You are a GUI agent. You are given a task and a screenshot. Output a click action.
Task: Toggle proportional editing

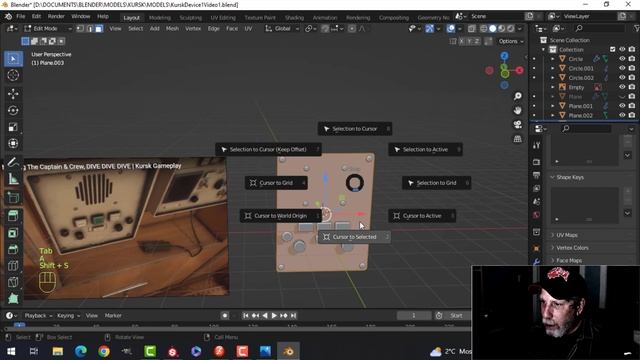[352, 29]
